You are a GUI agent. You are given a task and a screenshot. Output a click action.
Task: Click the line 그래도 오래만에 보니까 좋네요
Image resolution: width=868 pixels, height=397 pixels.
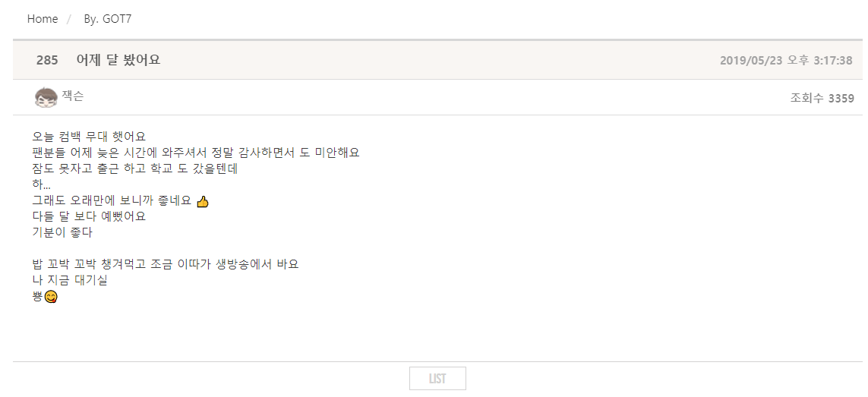click(x=112, y=201)
